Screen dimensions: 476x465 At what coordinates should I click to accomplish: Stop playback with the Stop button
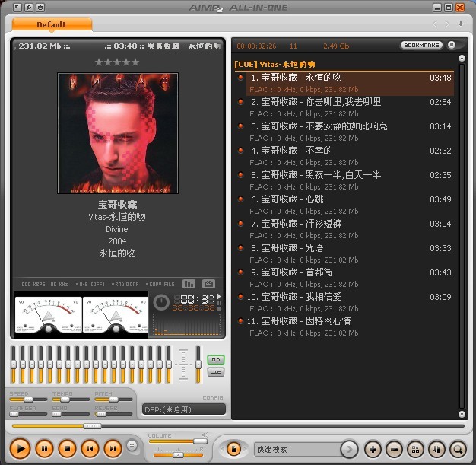(x=67, y=449)
